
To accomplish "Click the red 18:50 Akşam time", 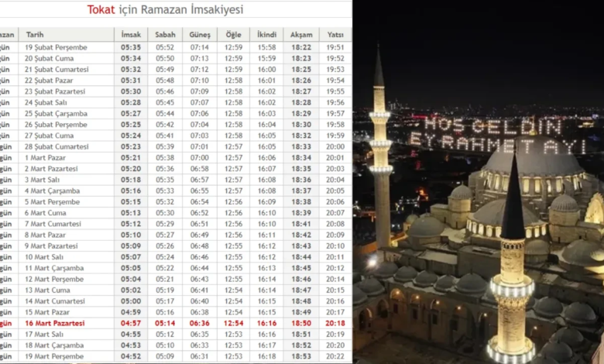I will click(x=301, y=323).
